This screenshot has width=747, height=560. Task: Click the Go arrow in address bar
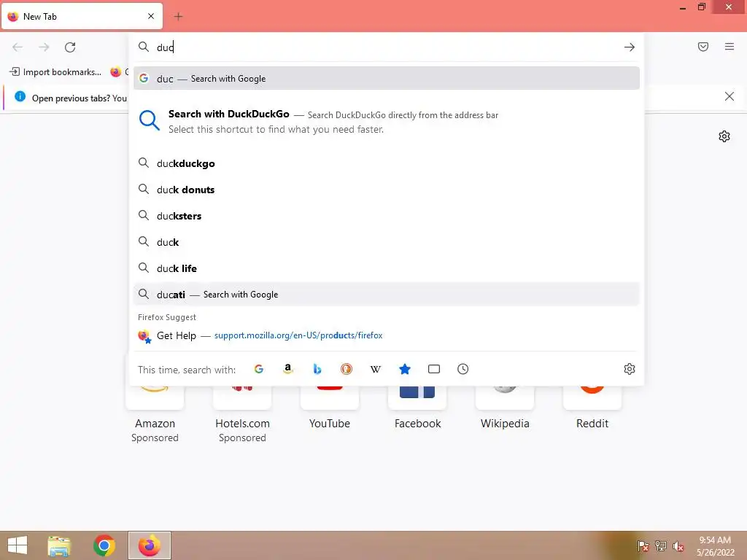[629, 47]
